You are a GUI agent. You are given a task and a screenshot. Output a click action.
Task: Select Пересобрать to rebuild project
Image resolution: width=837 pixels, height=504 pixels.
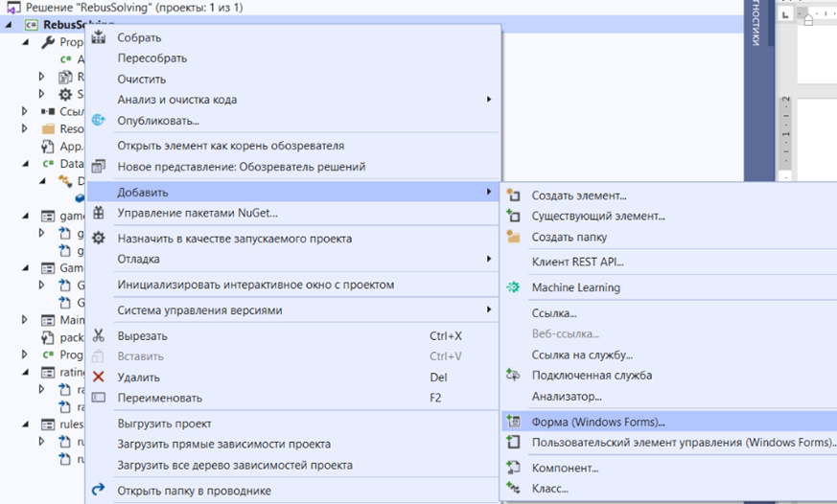point(151,58)
